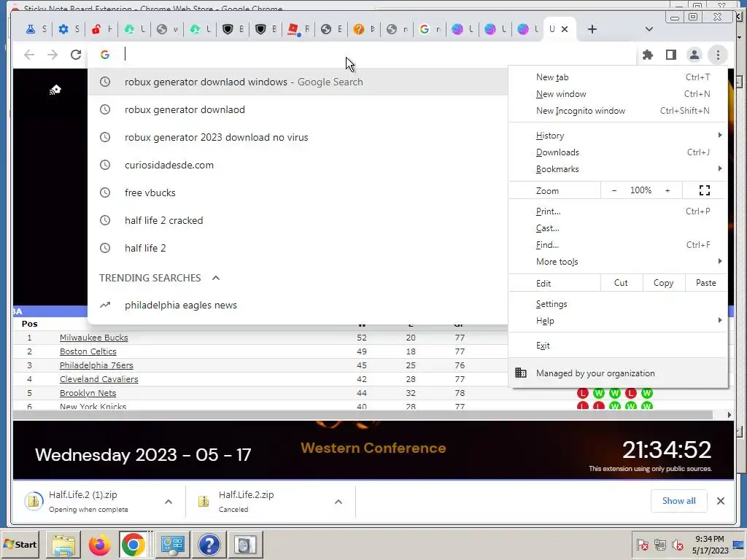Open Downloads from Chrome menu
Viewport: 747px width, 560px height.
[618, 152]
